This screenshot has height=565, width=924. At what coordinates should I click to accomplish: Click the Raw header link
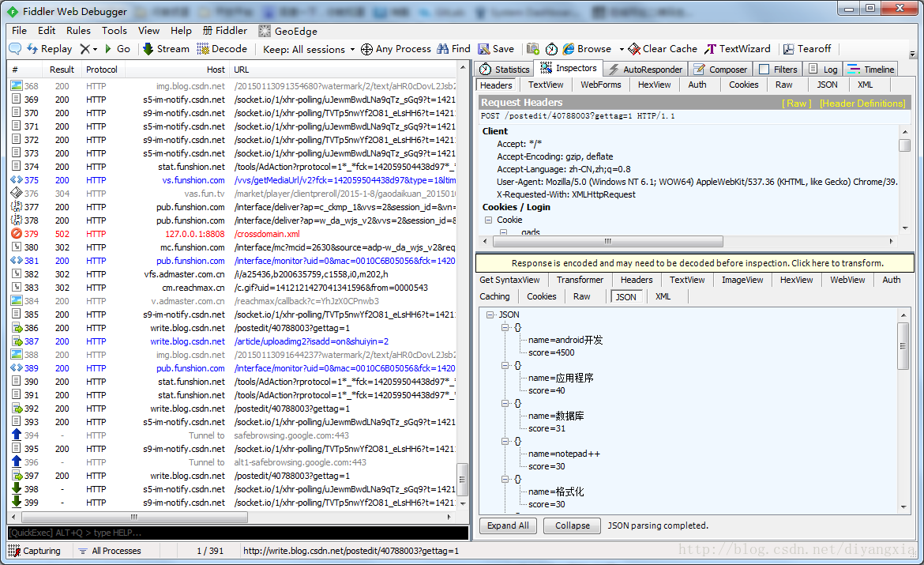796,104
